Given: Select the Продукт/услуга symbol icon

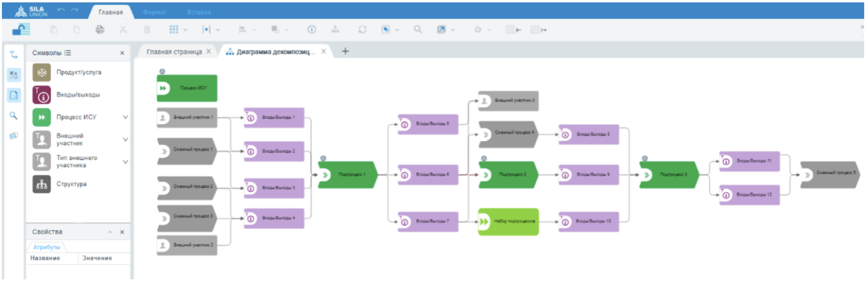Looking at the screenshot, I should [42, 73].
